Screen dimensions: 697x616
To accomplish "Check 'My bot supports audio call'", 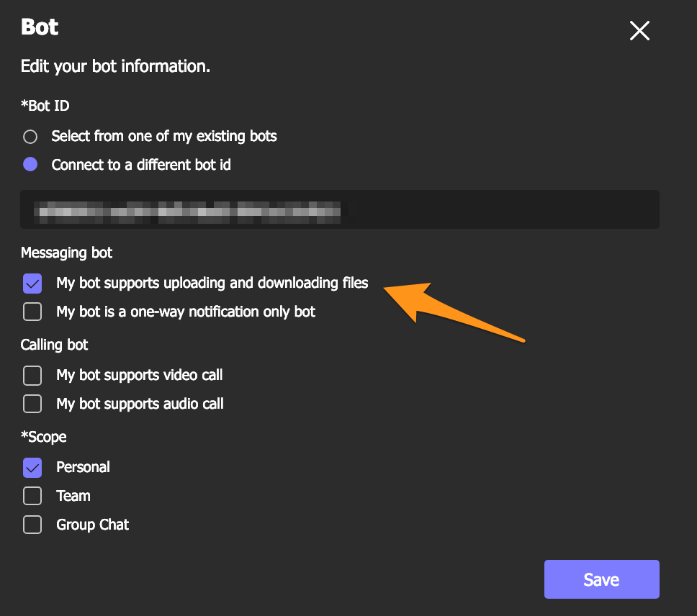I will coord(32,404).
